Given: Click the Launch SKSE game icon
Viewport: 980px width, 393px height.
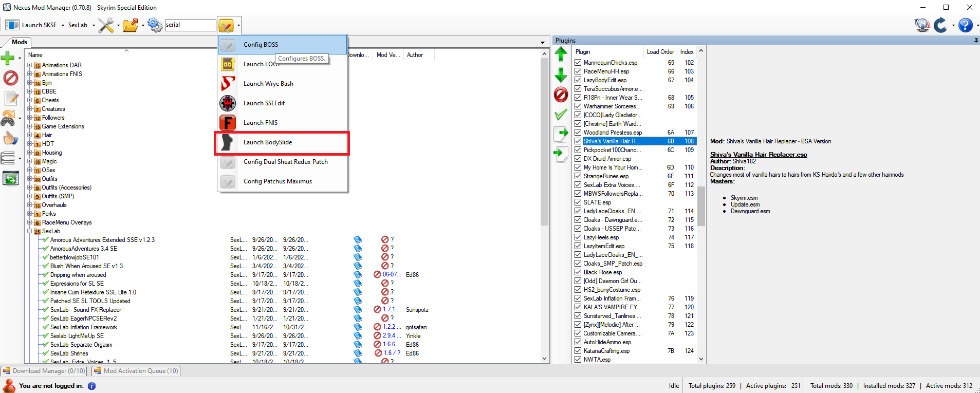Looking at the screenshot, I should tap(12, 25).
